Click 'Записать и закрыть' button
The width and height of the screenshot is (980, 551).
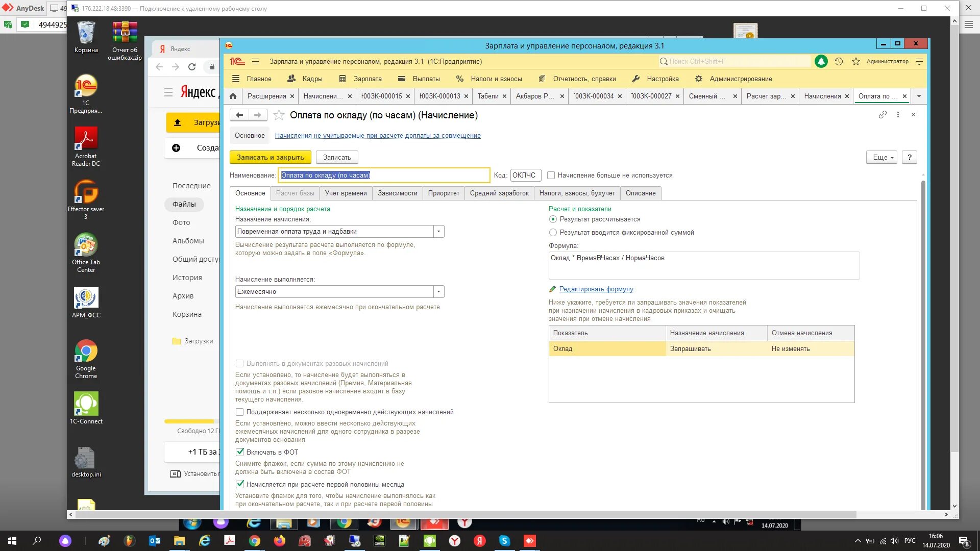[270, 158]
